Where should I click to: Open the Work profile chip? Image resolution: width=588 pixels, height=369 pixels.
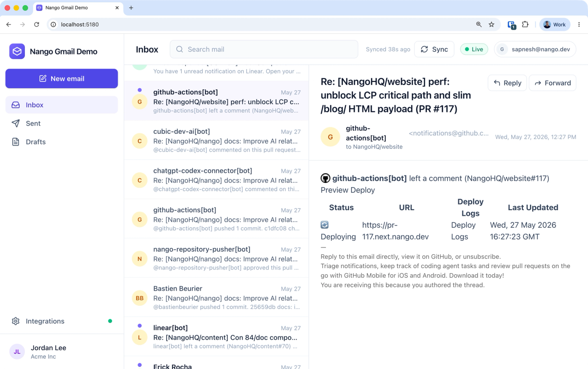coord(555,24)
